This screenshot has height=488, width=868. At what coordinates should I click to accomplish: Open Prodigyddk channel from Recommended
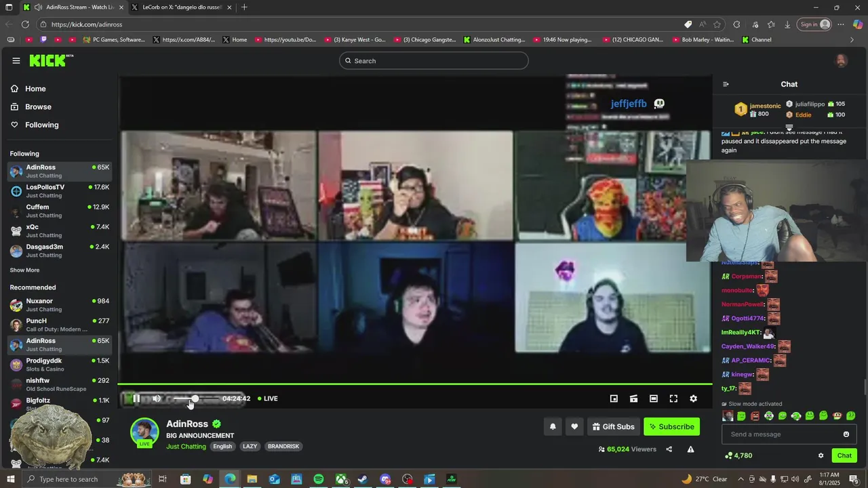pyautogui.click(x=60, y=365)
